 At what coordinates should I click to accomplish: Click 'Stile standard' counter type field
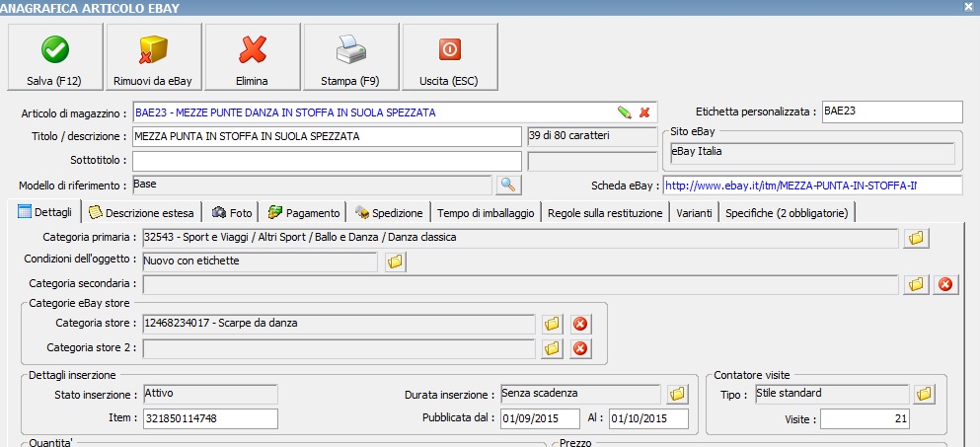point(832,394)
